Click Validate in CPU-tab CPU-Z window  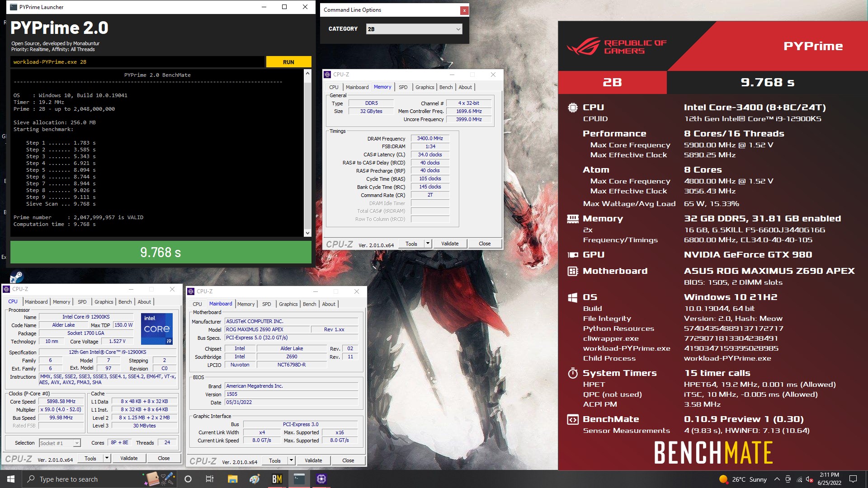click(x=129, y=458)
